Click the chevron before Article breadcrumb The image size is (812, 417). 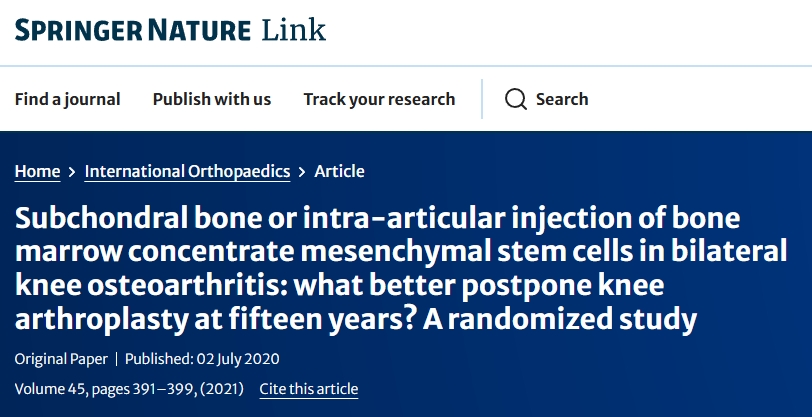tap(302, 172)
